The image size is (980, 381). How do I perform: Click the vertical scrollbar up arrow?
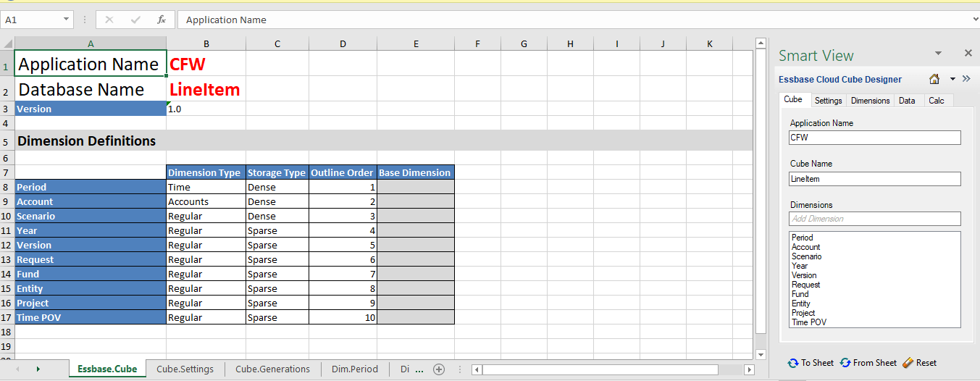pos(761,43)
